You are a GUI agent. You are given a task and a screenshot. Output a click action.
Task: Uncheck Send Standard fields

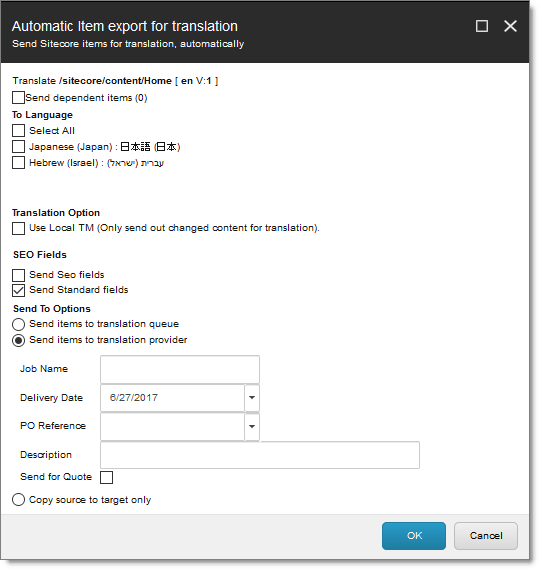coord(19,290)
